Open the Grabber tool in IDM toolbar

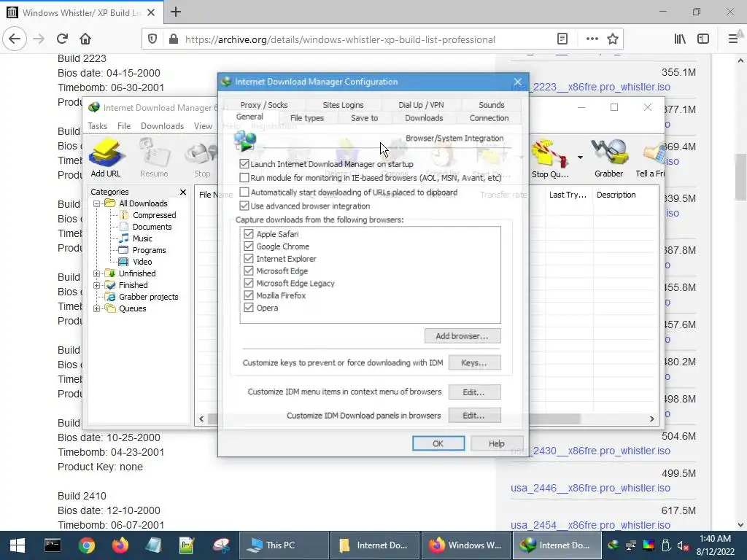[608, 158]
